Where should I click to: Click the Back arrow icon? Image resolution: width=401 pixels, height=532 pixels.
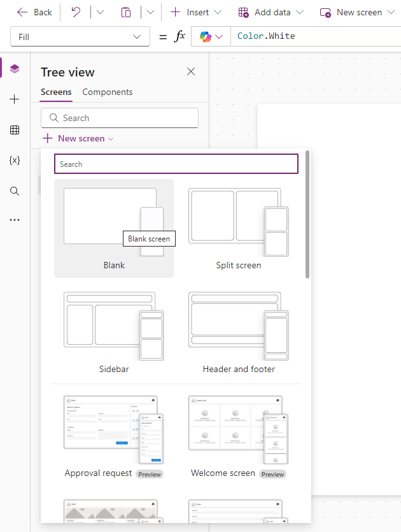[22, 13]
